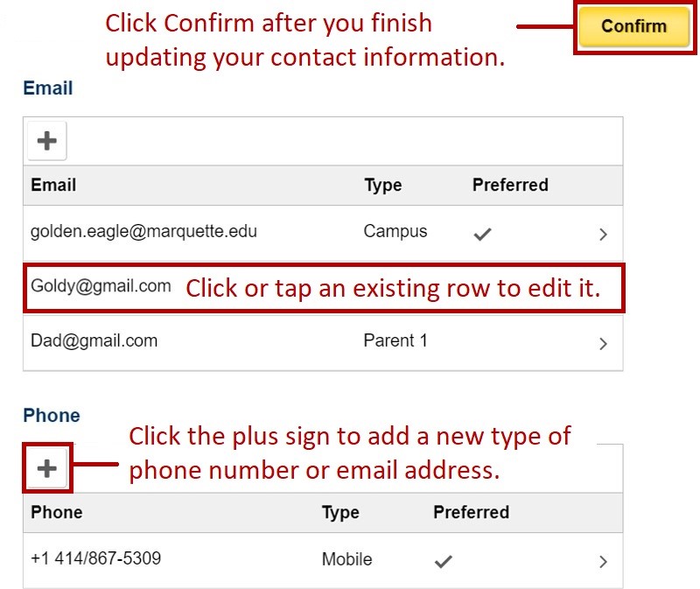
Task: Click the Preferred header in Email table
Action: [510, 186]
